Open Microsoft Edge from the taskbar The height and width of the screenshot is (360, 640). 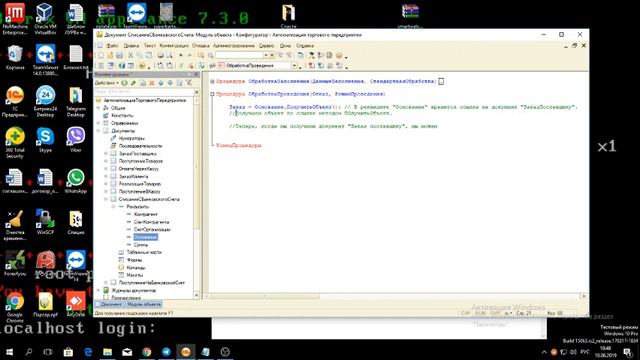point(88,351)
